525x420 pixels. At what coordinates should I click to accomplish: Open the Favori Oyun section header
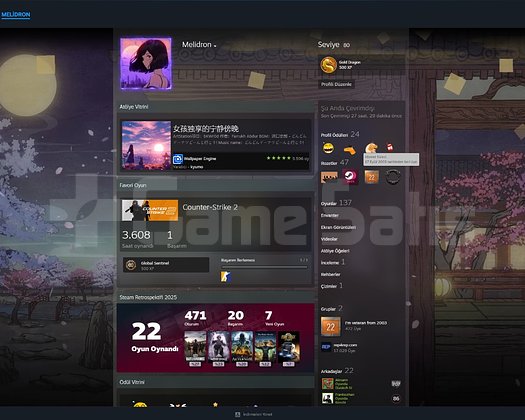pos(133,185)
